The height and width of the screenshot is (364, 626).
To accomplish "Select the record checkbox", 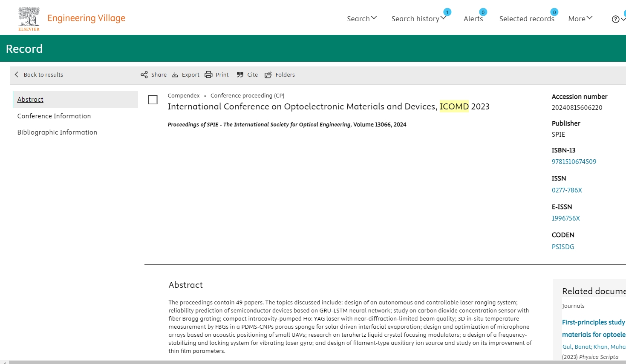I will tap(153, 100).
